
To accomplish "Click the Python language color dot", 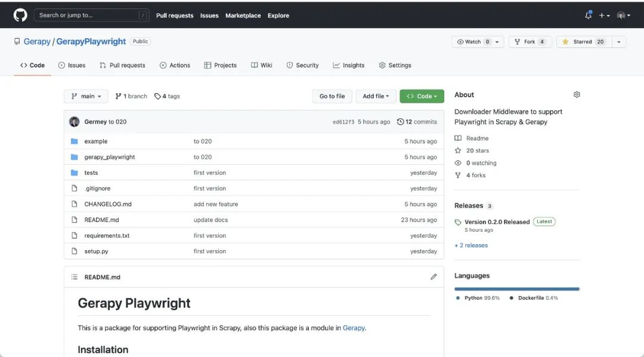I will coord(457,298).
